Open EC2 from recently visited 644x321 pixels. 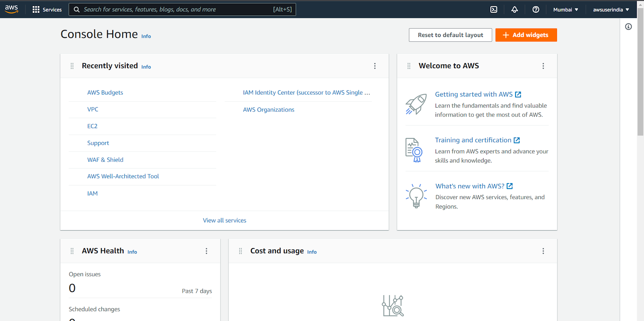(x=92, y=126)
